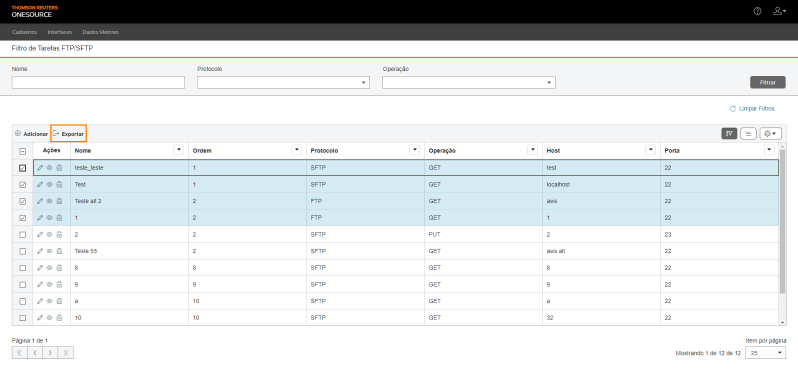Click the Limpar Filtros link
The height and width of the screenshot is (375, 798).
click(752, 109)
